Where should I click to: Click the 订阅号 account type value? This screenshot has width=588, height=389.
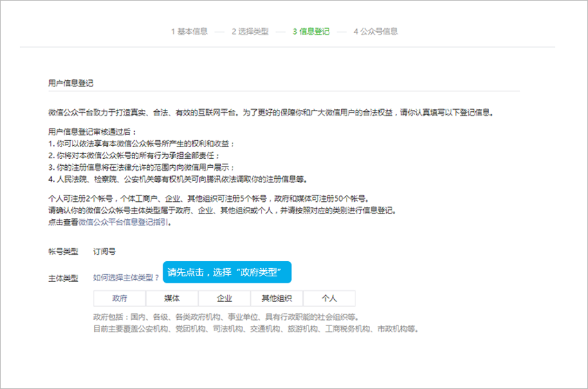point(104,252)
